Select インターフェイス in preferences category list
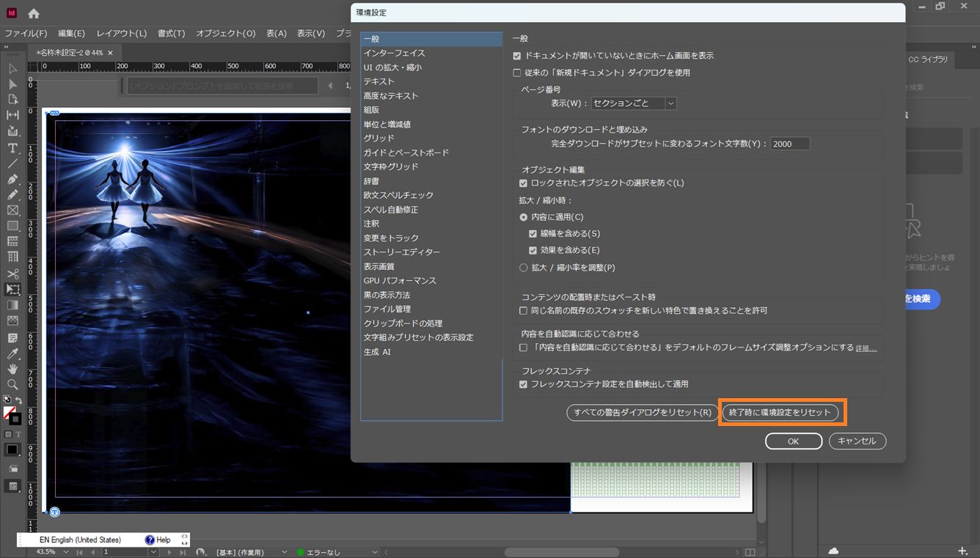The image size is (980, 558). tap(431, 54)
